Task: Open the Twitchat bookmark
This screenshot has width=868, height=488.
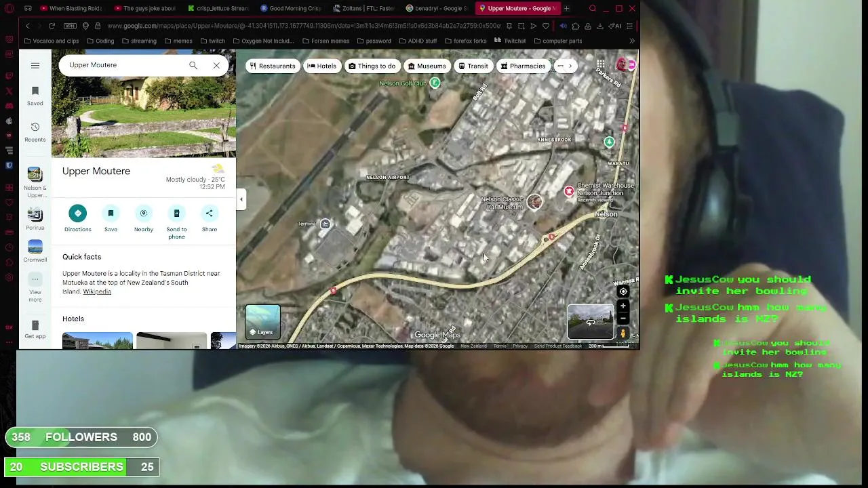Action: pos(510,41)
